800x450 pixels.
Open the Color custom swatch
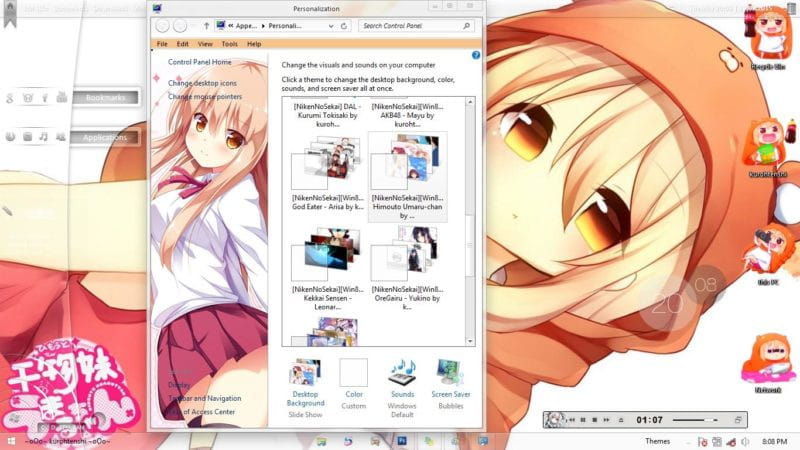click(x=353, y=373)
